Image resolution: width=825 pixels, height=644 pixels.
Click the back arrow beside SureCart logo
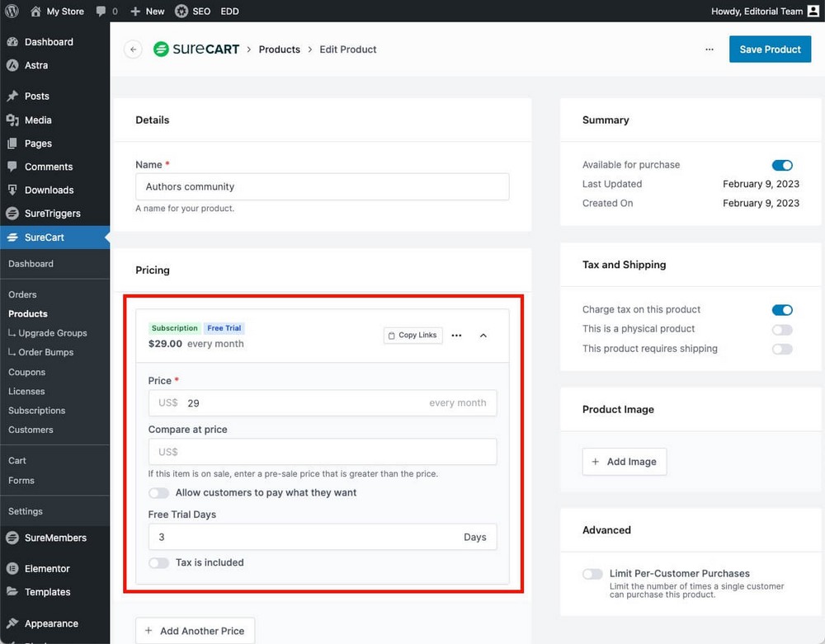pos(133,49)
